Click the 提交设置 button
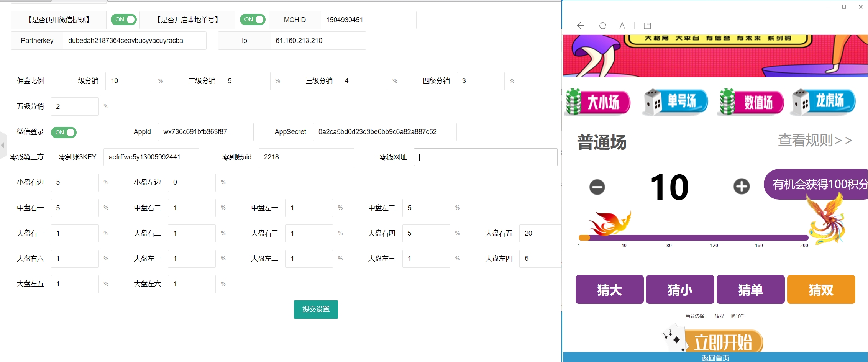This screenshot has height=362, width=868. (316, 309)
